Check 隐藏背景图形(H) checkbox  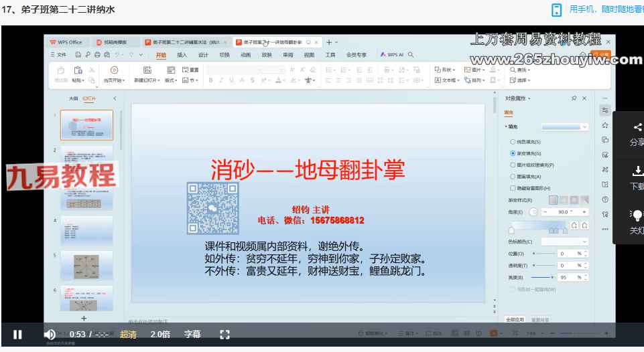(513, 188)
